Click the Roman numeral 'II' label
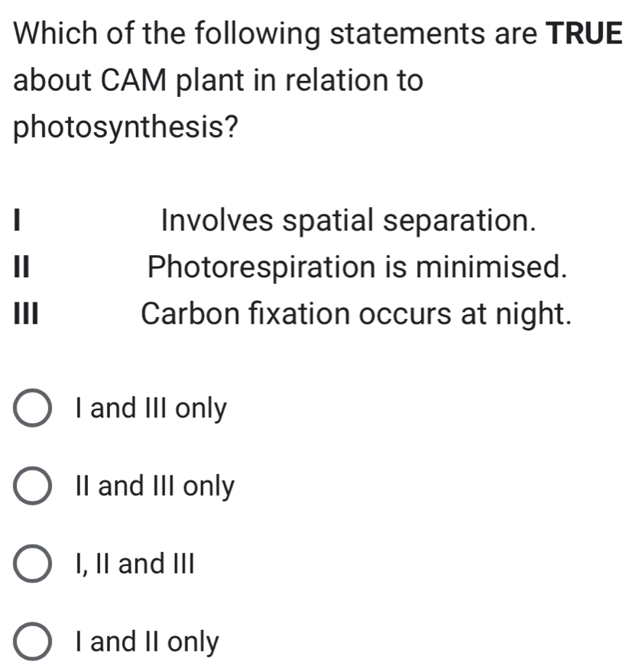 [x=20, y=267]
